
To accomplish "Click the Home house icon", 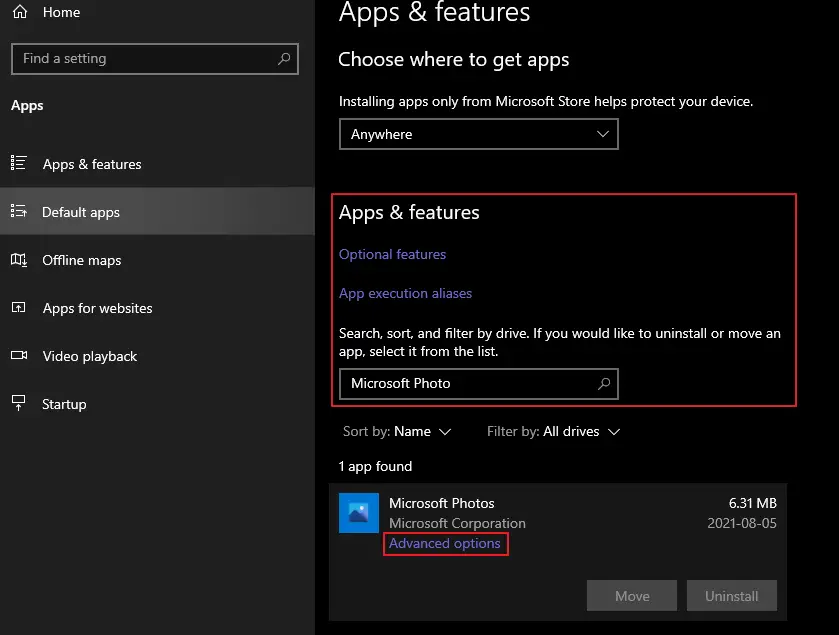I will point(20,12).
